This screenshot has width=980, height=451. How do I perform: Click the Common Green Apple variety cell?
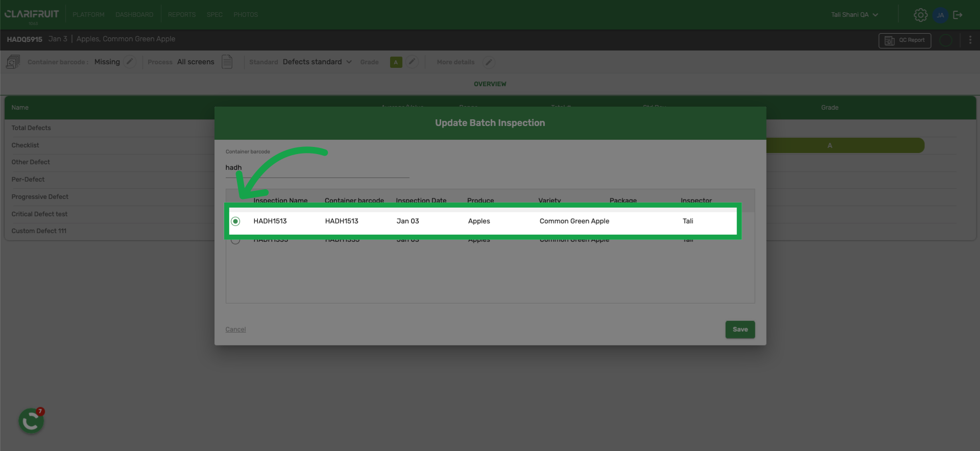575,221
